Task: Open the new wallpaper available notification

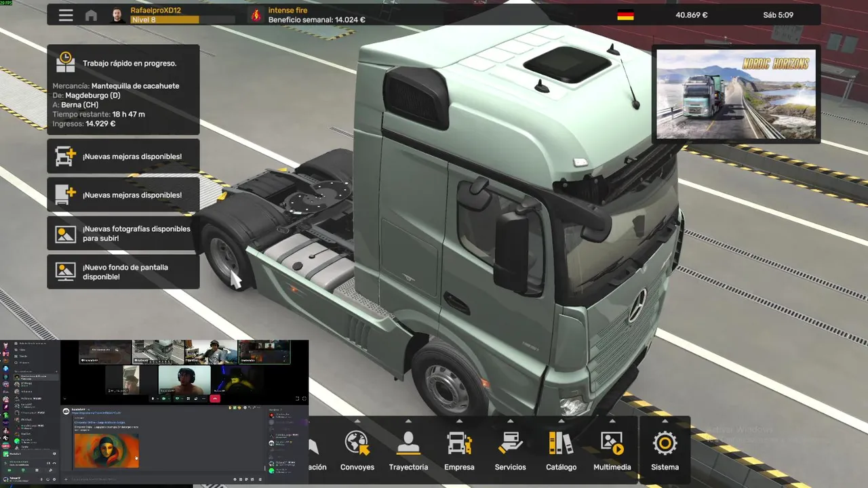Action: 123,272
